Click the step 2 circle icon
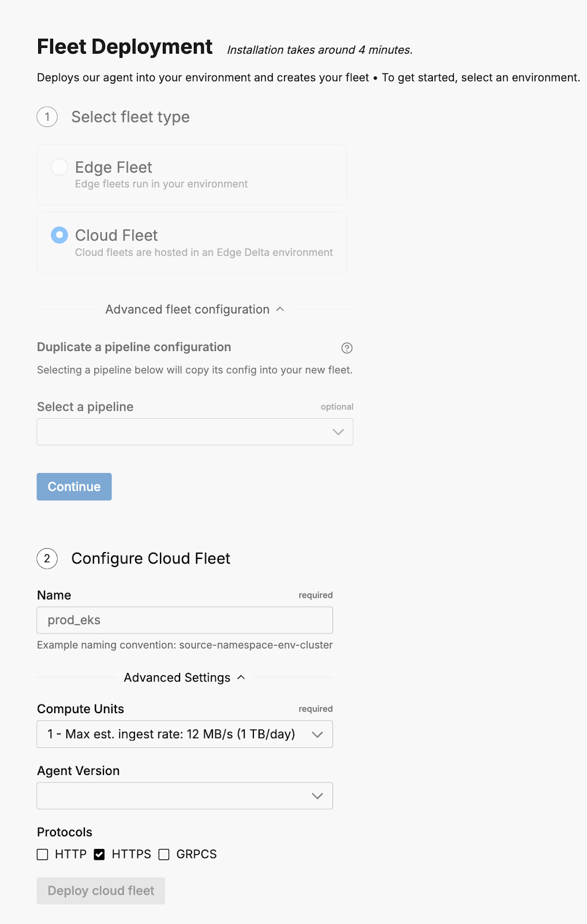Screen dimensions: 587x924 pos(47,558)
